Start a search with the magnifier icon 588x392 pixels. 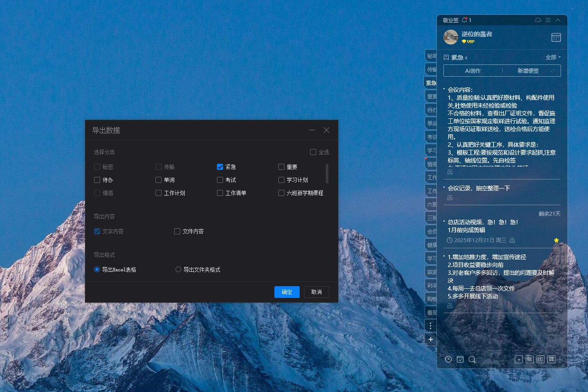(x=471, y=359)
